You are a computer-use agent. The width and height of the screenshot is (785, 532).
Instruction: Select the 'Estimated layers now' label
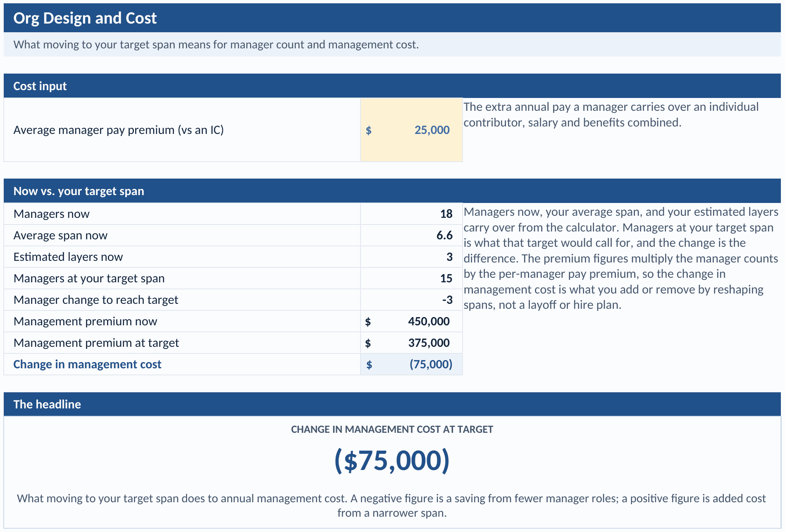tap(68, 257)
